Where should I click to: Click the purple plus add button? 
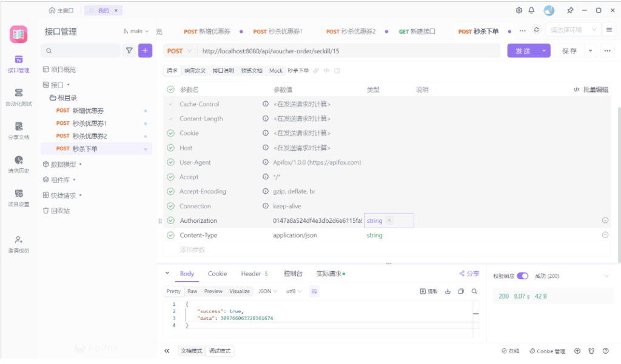(145, 51)
